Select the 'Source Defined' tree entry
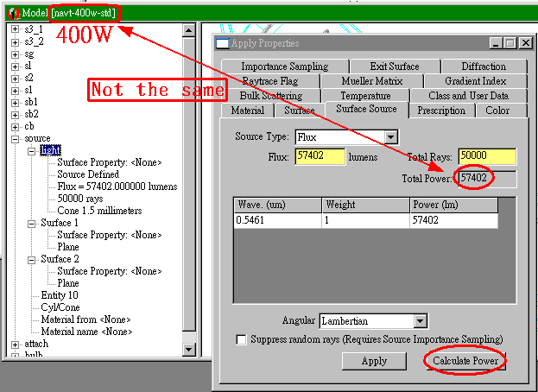 tap(88, 174)
